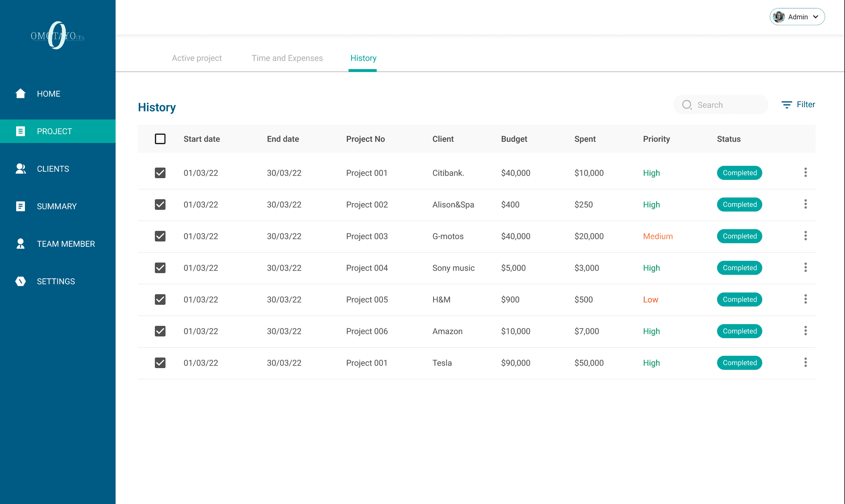Uncheck the Project 003 G-motos row checkbox

coord(160,236)
